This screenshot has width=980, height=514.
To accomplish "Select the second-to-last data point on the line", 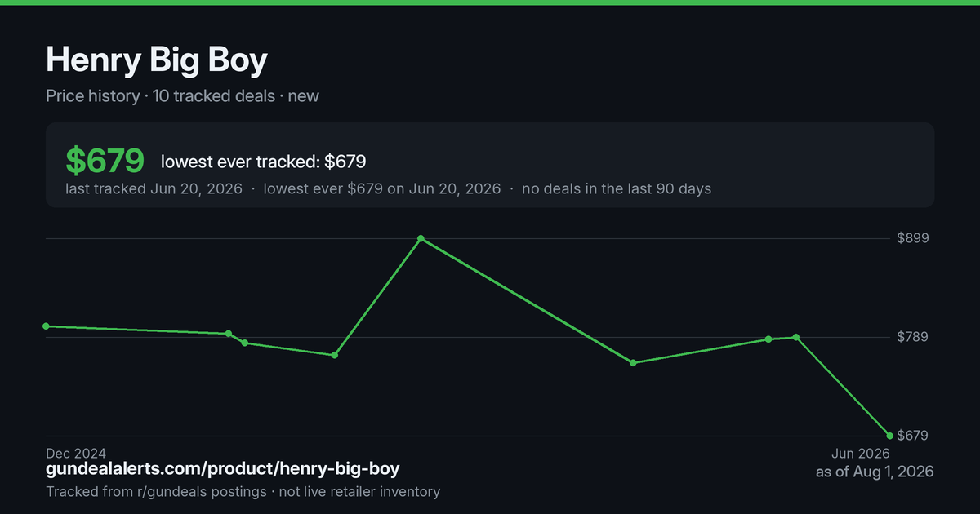I will [796, 337].
